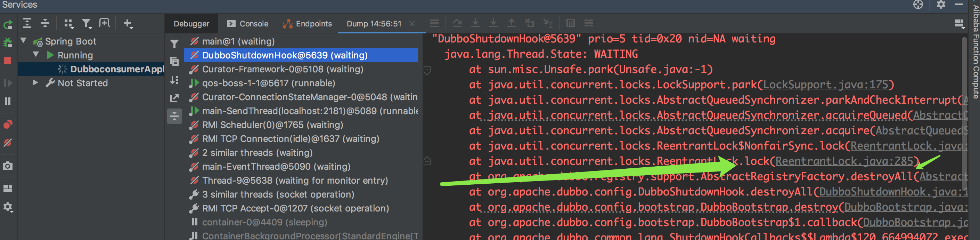Open debugger settings gear in left strip

pos(8,207)
